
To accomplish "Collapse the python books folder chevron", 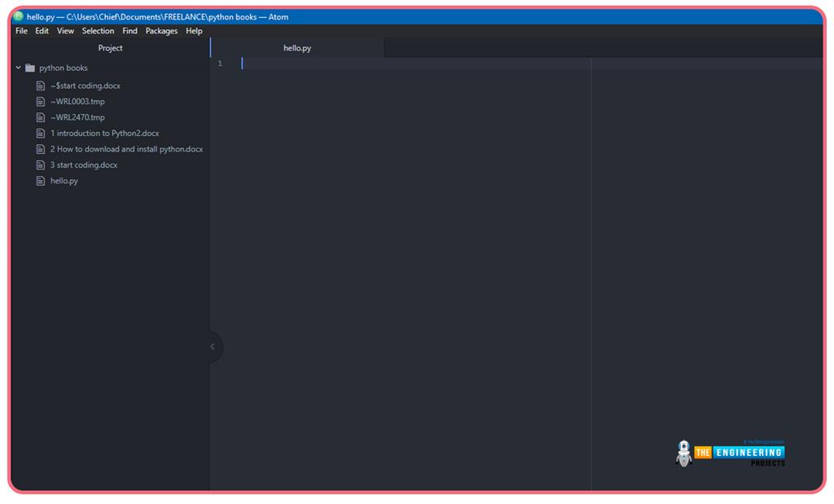I will click(x=19, y=68).
